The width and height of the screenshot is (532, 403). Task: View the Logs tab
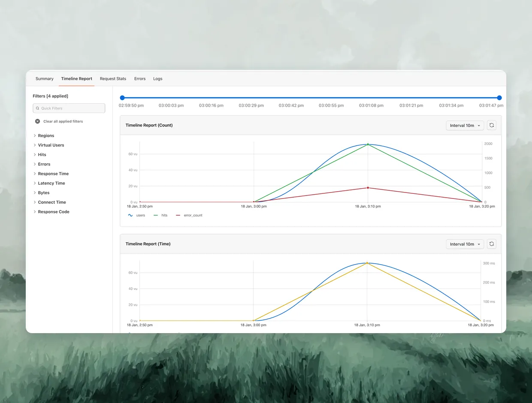[158, 79]
